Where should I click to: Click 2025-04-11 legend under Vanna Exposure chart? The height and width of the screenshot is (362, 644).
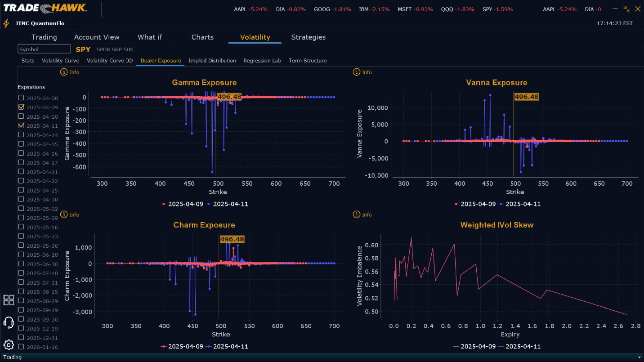coord(520,204)
